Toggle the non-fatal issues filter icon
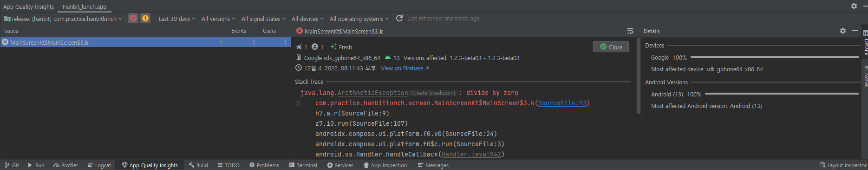The image size is (868, 170). (145, 18)
